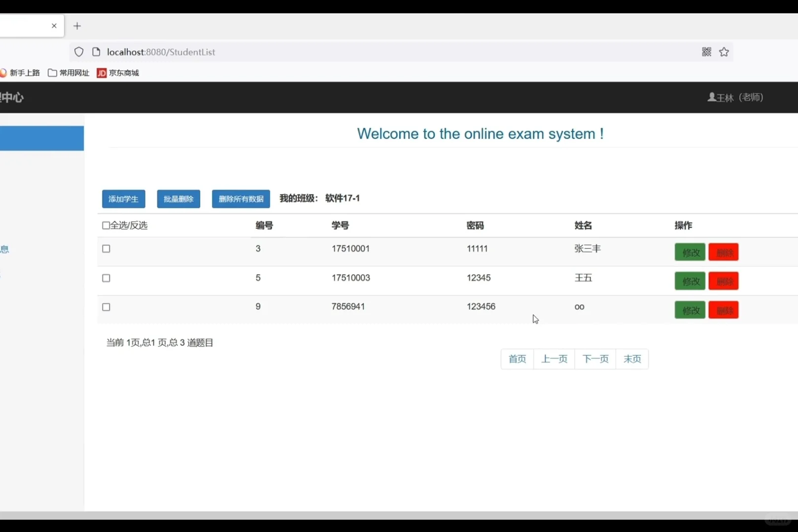
Task: Click the page info icon in address bar
Action: click(x=96, y=52)
